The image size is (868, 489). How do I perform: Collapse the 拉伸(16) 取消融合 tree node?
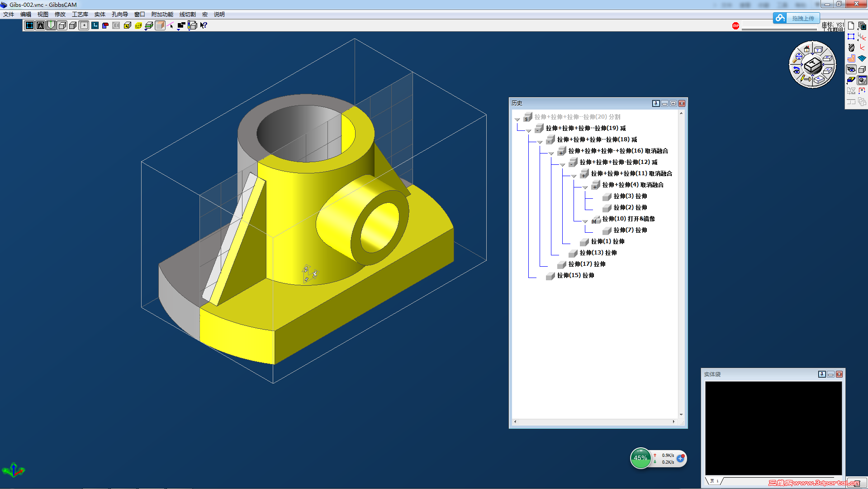[551, 153]
